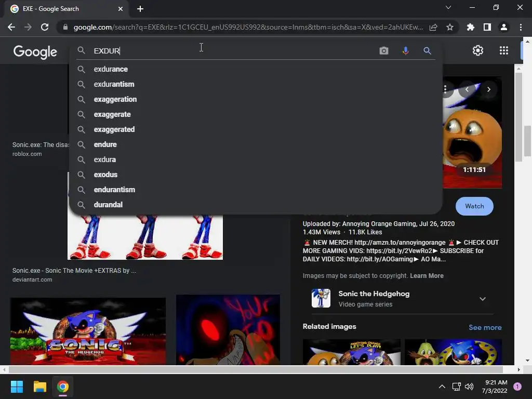Open the pear and Sonic related image

(x=453, y=352)
